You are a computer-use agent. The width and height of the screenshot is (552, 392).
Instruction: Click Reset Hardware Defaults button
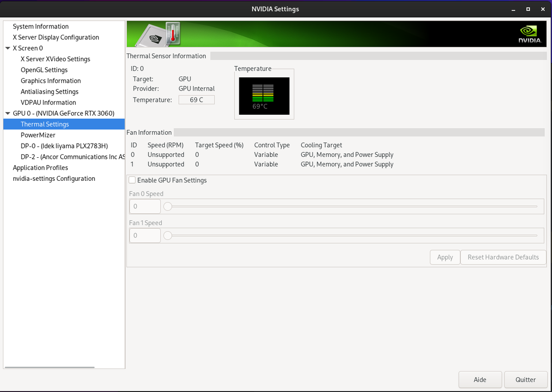coord(503,257)
